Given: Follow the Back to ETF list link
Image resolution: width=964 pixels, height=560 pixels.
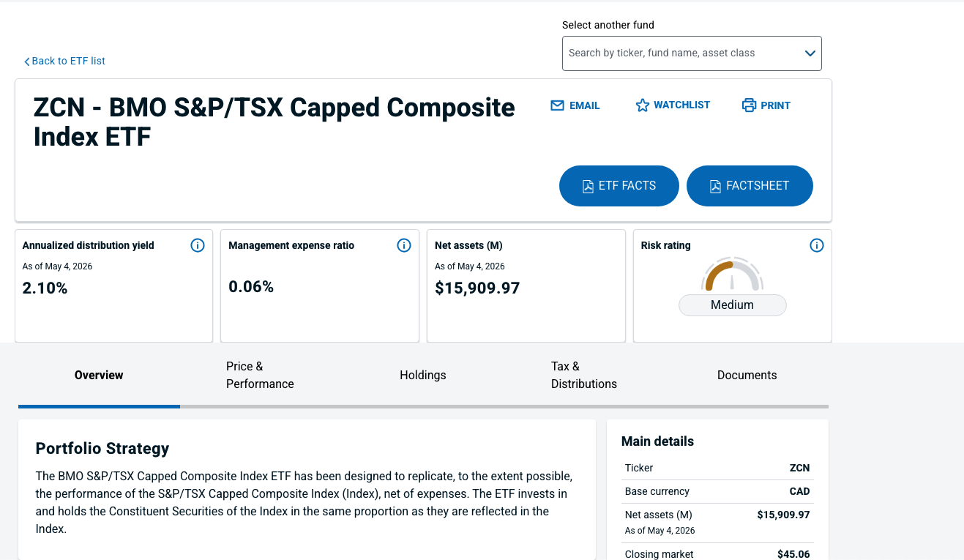Looking at the screenshot, I should coord(64,61).
